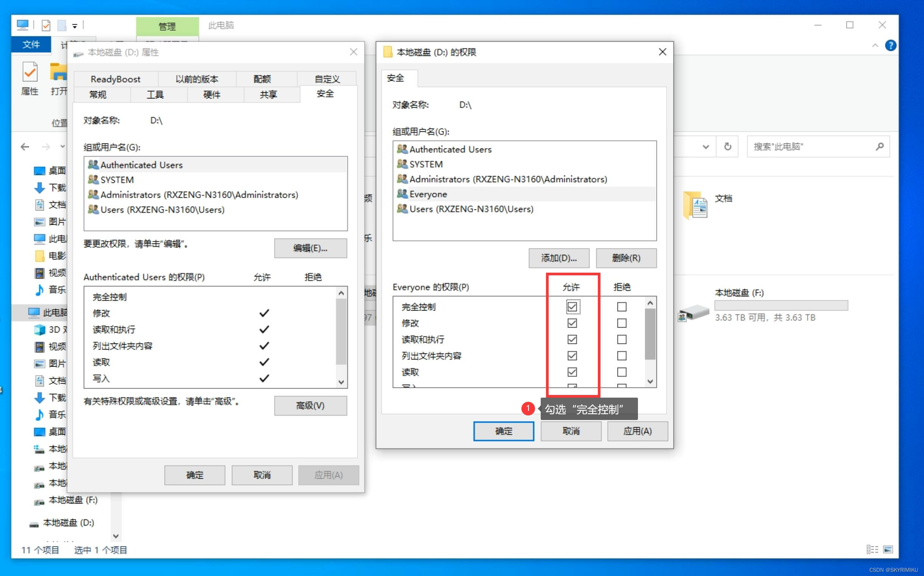Toggle the Allow checkbox for 修改
Screen dimensions: 924x576
click(x=572, y=323)
